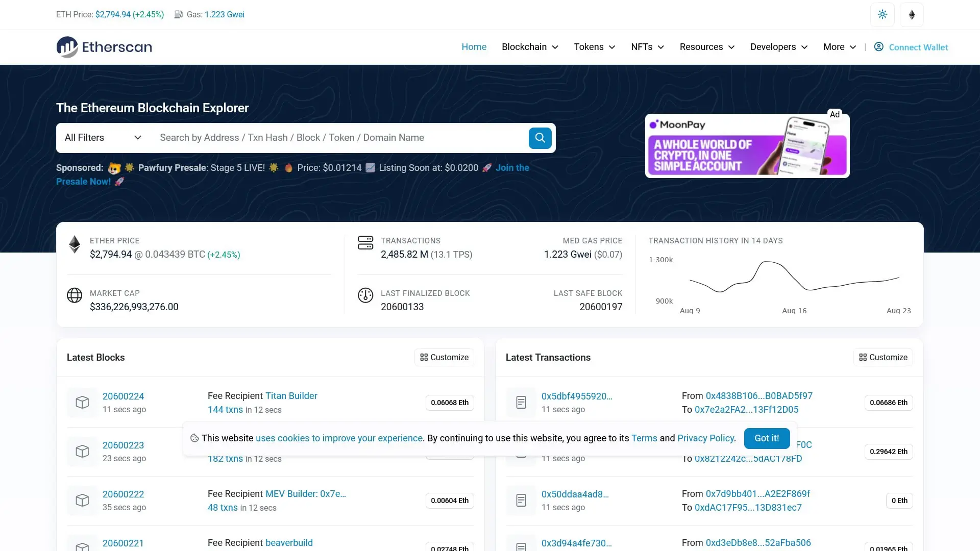Go to the Home tab

474,47
